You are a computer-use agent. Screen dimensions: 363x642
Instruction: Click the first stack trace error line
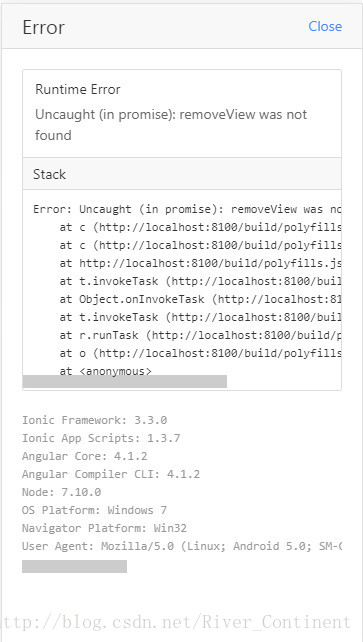pos(187,209)
